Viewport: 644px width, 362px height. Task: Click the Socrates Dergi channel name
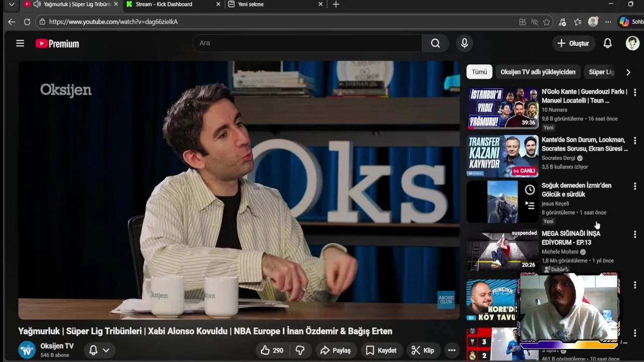[558, 158]
